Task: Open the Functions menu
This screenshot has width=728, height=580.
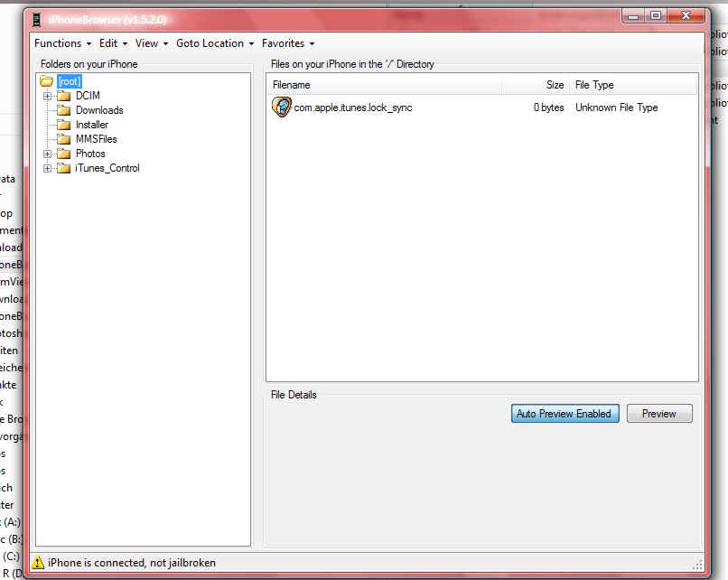Action: pos(62,43)
